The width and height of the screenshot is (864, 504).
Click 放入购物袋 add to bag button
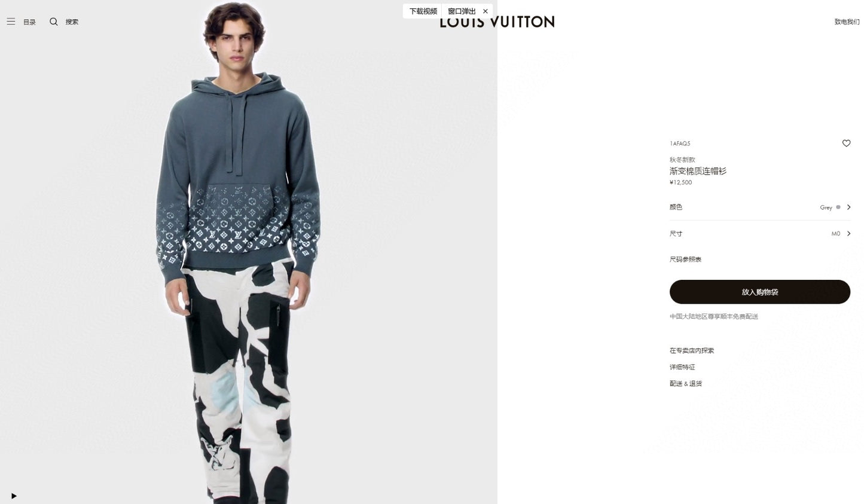760,292
